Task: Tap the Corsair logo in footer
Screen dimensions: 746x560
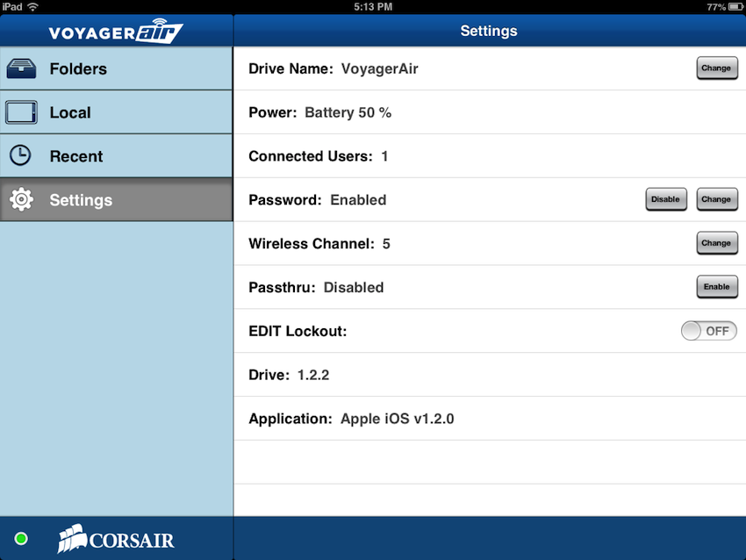Action: [x=116, y=539]
